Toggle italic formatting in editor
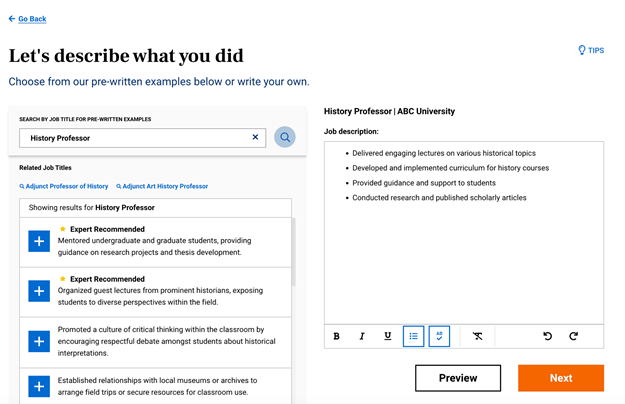Viewport: 625px width, 404px height. click(x=362, y=337)
